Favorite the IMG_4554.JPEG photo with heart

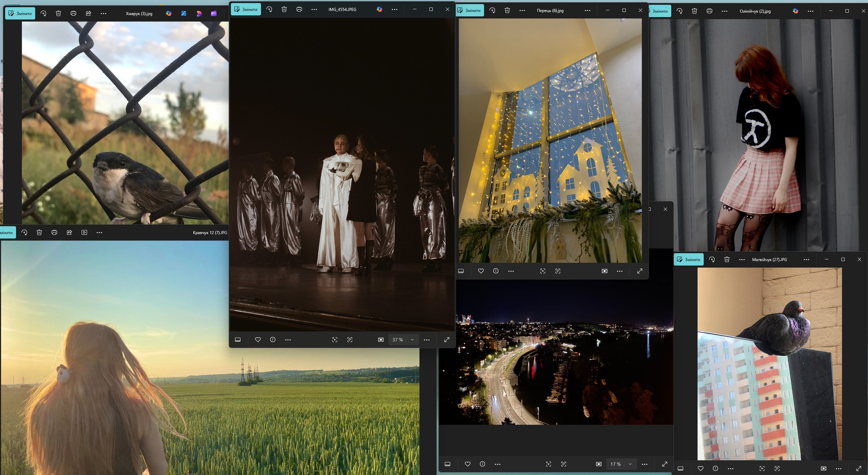258,340
